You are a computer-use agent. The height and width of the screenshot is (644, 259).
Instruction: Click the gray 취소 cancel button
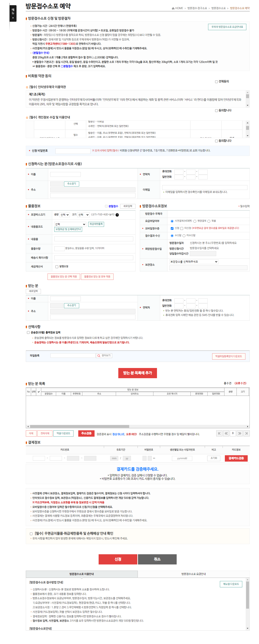pos(157,559)
